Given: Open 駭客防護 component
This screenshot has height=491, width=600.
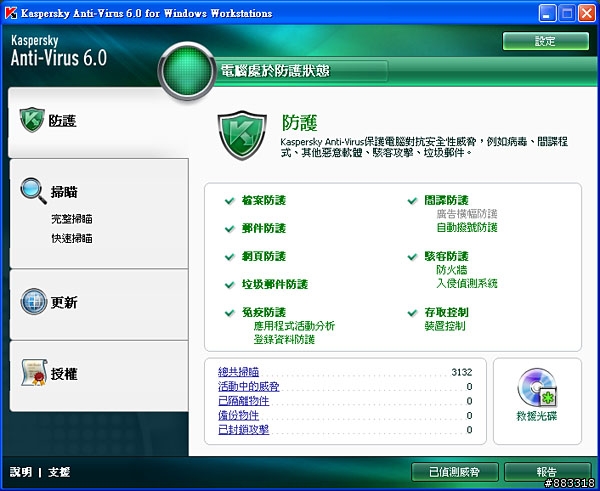Looking at the screenshot, I should (446, 256).
